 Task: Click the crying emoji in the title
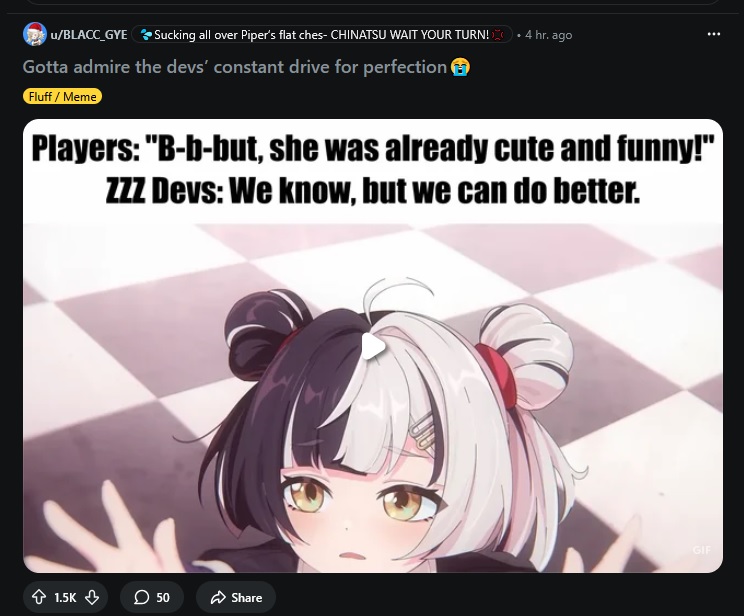(460, 67)
